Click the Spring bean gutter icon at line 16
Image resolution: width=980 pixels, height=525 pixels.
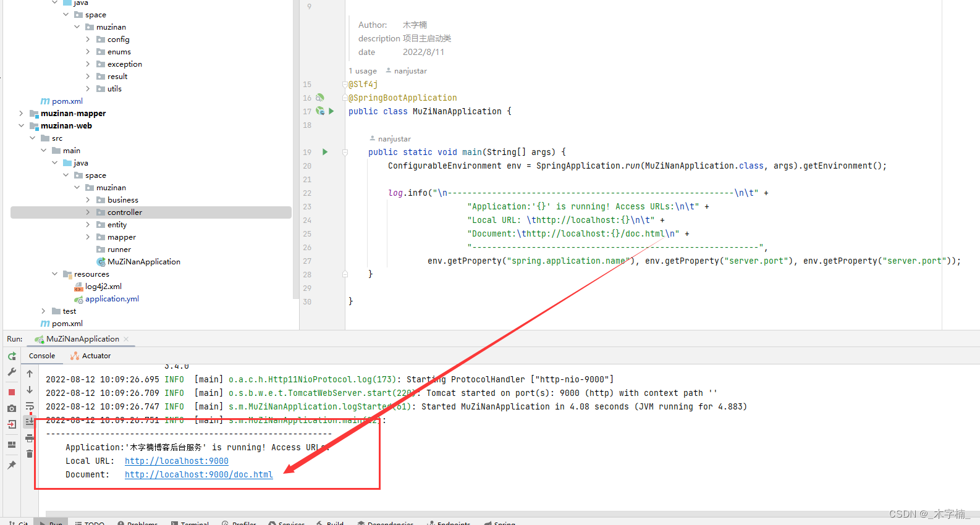pos(320,98)
